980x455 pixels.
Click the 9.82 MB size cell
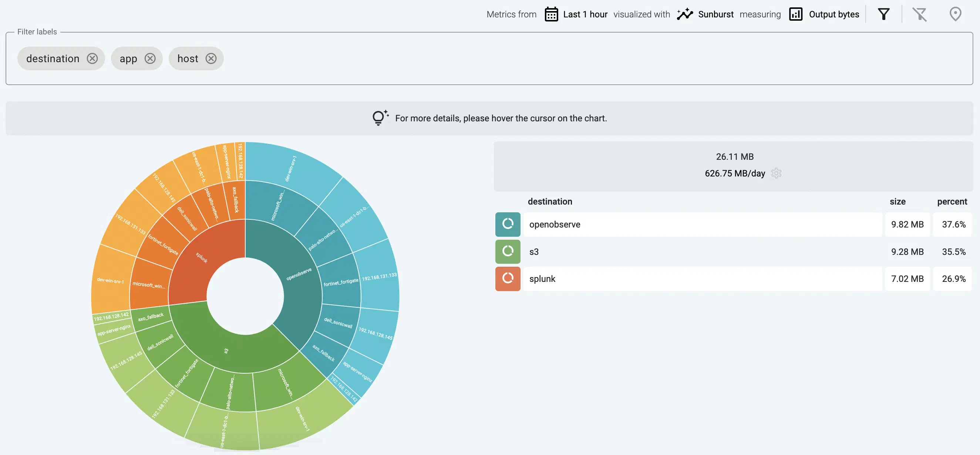tap(907, 224)
